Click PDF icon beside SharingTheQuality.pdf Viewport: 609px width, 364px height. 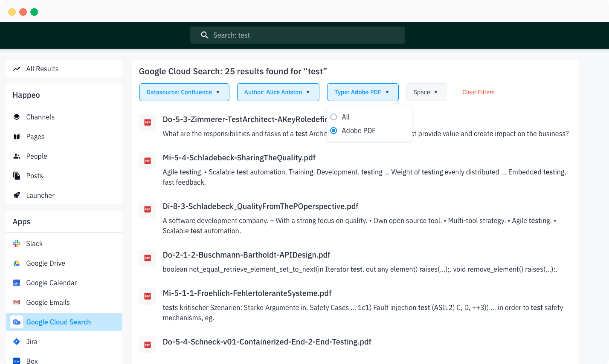[x=147, y=161]
